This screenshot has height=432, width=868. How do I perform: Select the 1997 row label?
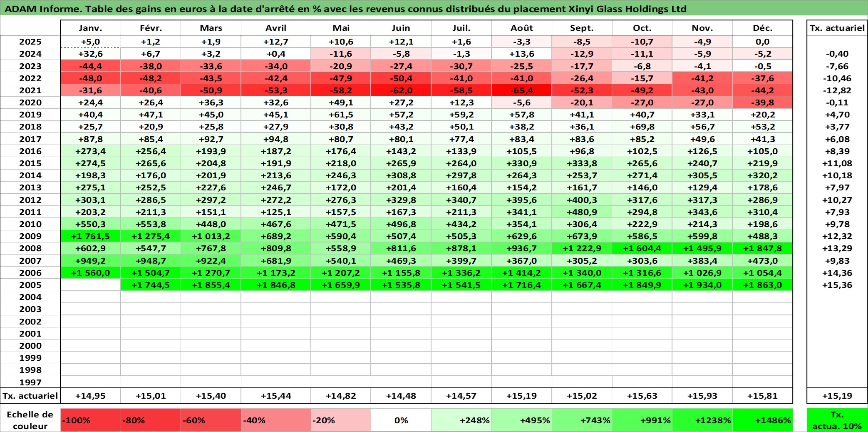coord(30,382)
